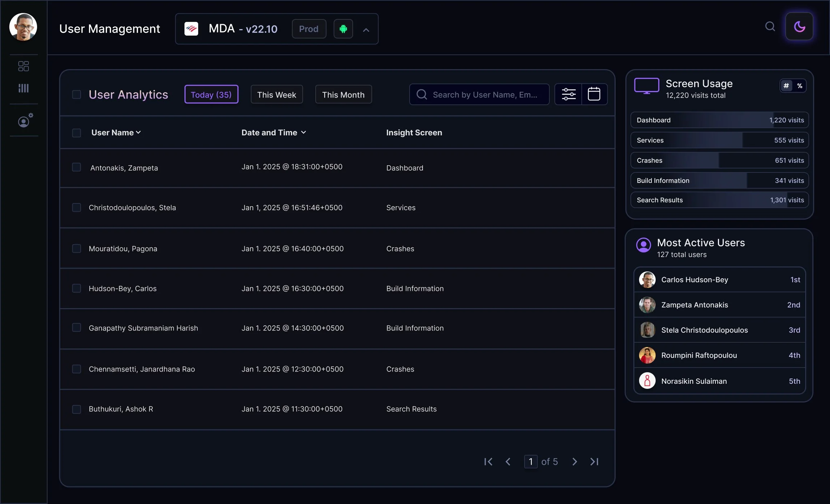830x504 pixels.
Task: Go to next page arrow
Action: [x=575, y=462]
